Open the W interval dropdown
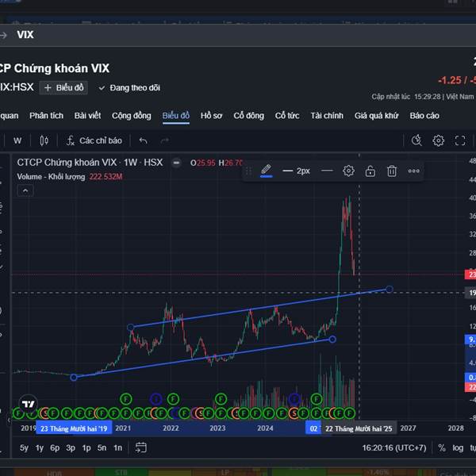Viewport: 476px width, 476px height. tap(17, 140)
